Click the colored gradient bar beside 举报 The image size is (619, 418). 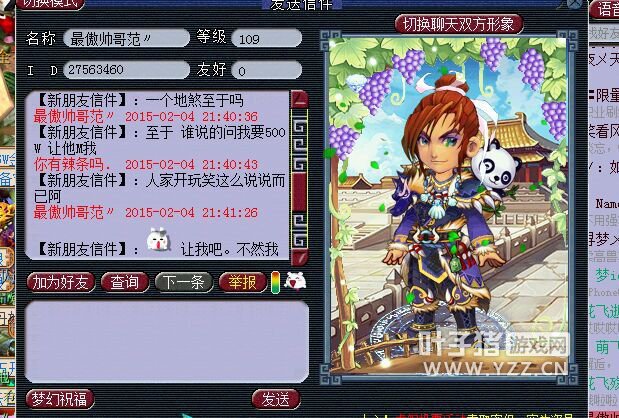[x=276, y=282]
